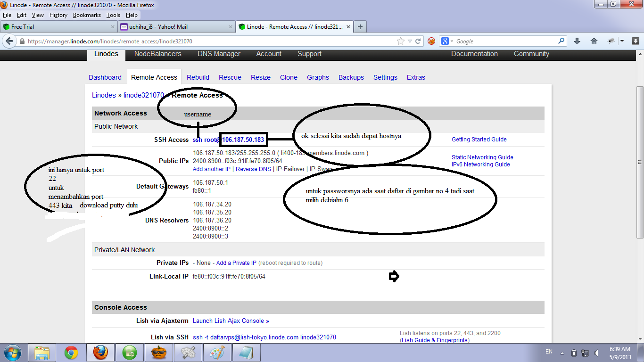Reload the page with the refresh icon
The width and height of the screenshot is (644, 362).
coord(418,41)
